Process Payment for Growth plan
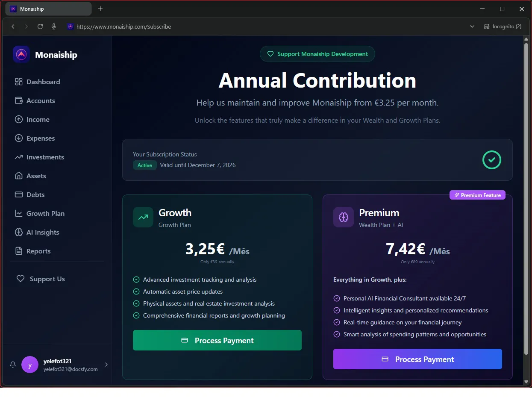532x415 pixels. pos(217,340)
